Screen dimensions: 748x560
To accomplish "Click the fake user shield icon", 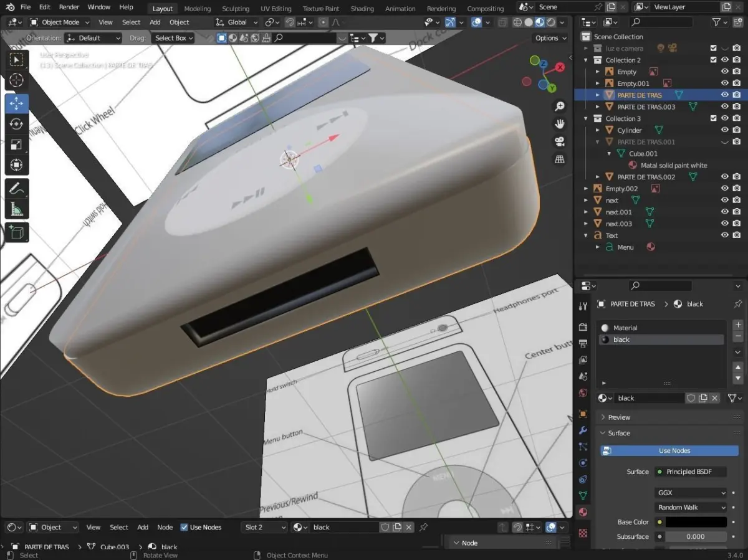I will [x=691, y=398].
